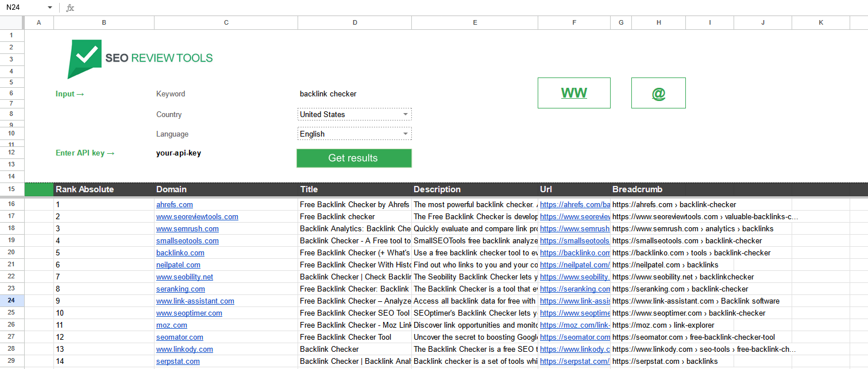Screen dimensions: 868x369
Task: Select description starting 'SEOptimer's Backlink Checker'
Action: point(475,313)
